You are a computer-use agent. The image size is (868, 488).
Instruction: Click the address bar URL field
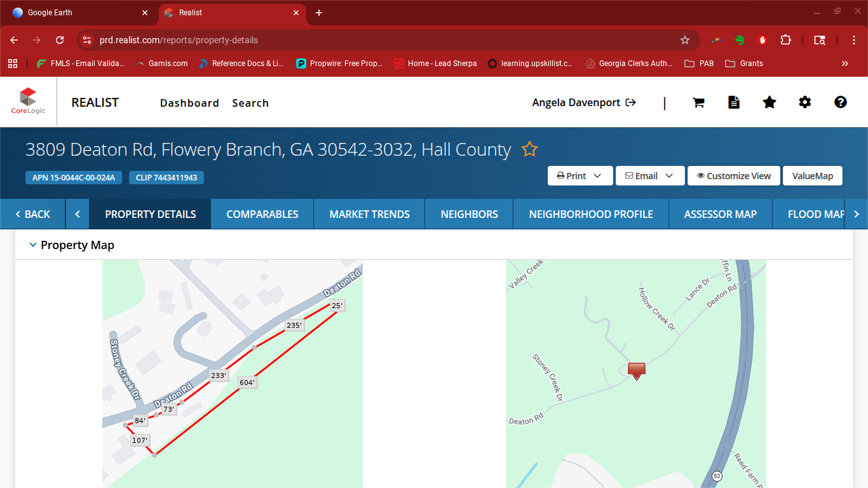(381, 40)
